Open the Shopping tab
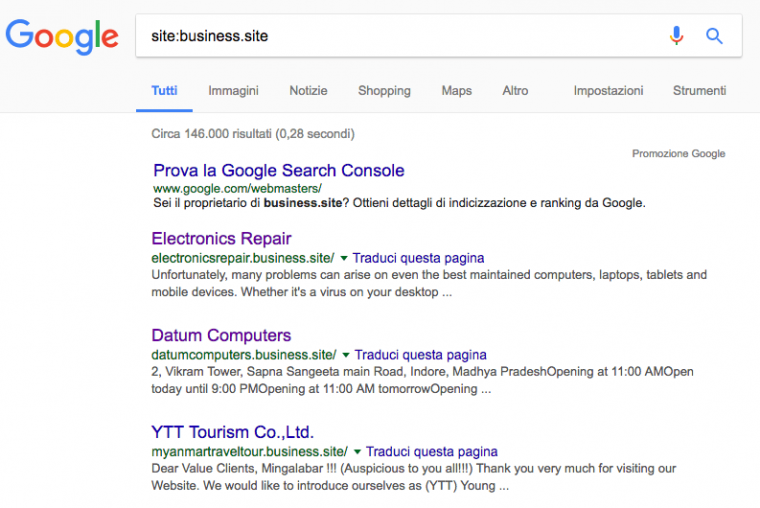This screenshot has width=760, height=508. (x=384, y=91)
